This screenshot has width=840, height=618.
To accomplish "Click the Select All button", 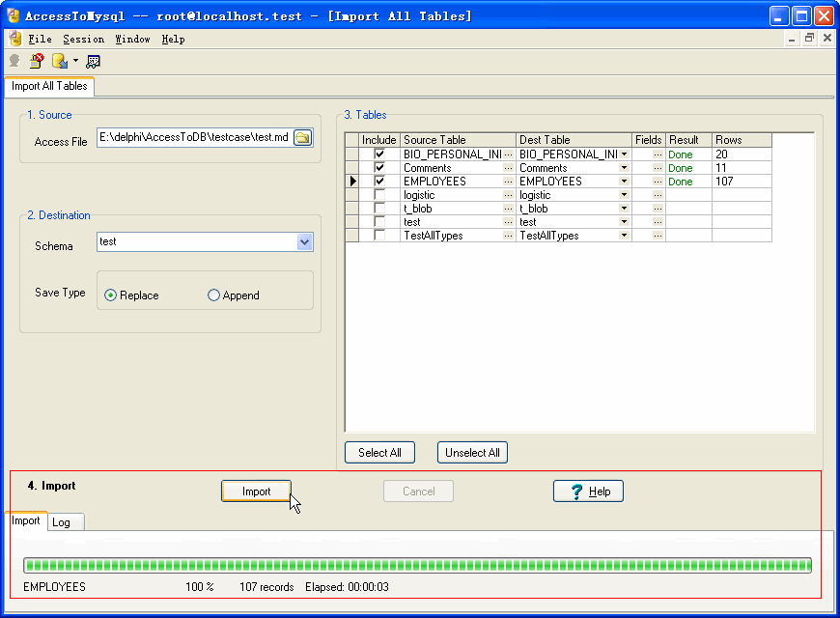I will [379, 453].
